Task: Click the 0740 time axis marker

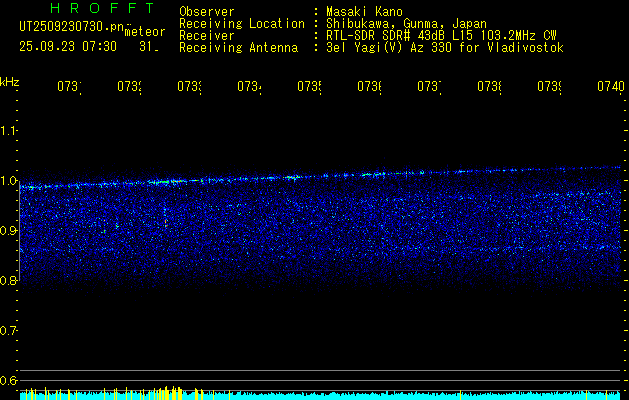Action: 609,87
